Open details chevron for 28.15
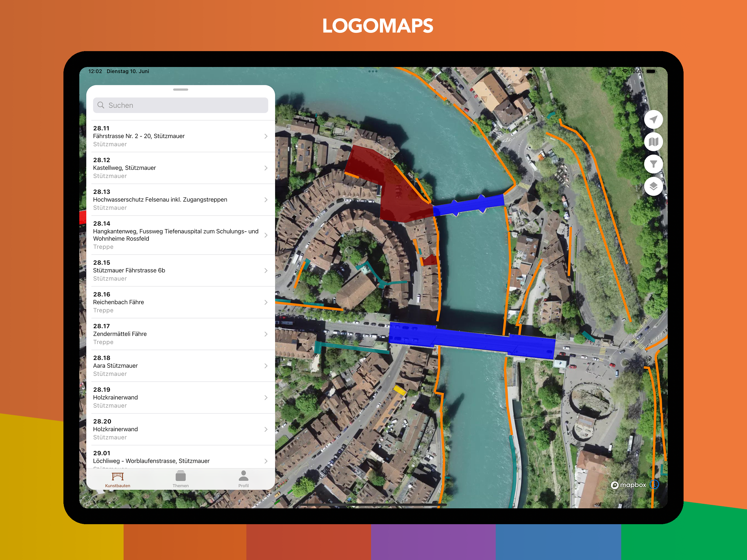This screenshot has width=747, height=560. tap(266, 270)
